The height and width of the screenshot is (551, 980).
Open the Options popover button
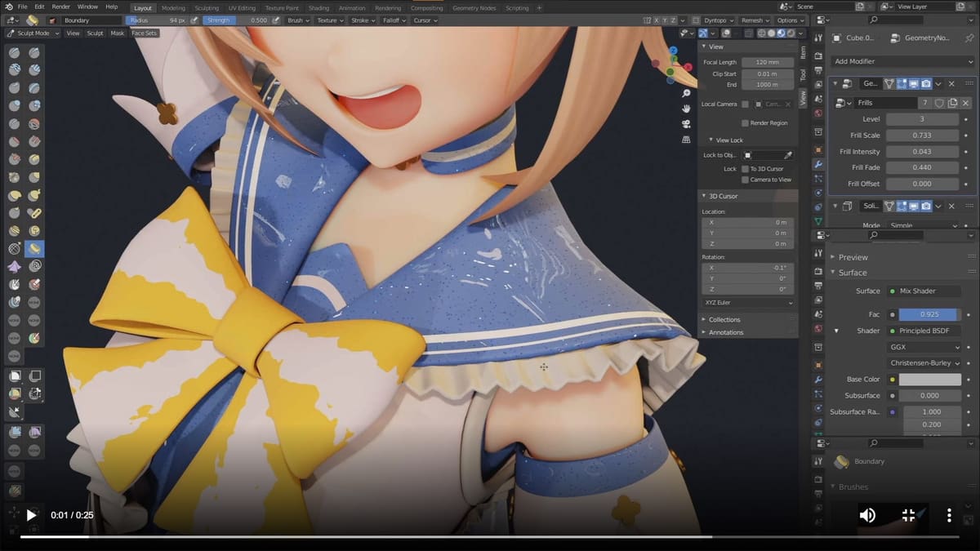click(790, 20)
